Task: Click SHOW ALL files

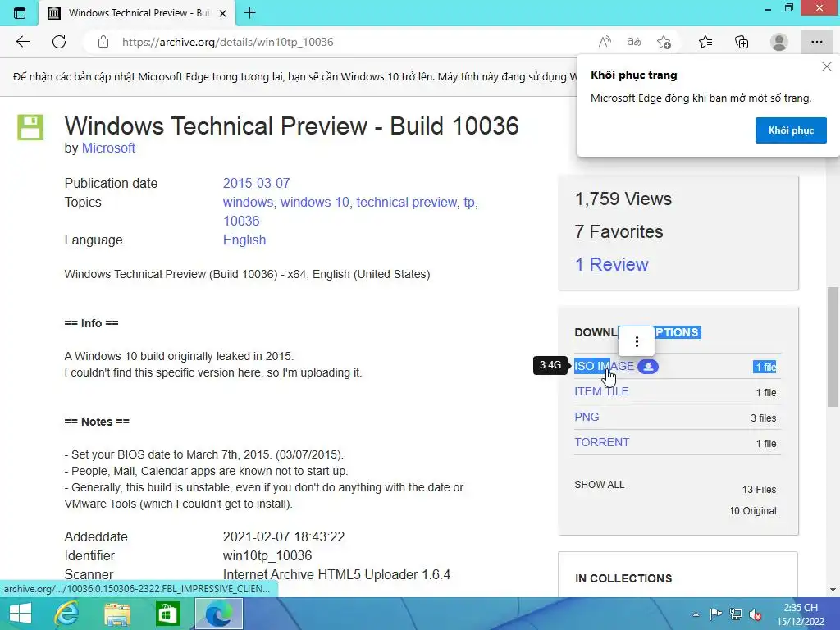Action: (x=599, y=485)
